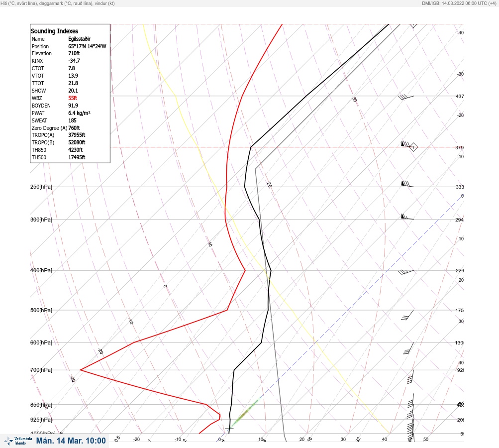Click the TH500 value '17495ft'
This screenshot has height=448, width=499.
[77, 157]
